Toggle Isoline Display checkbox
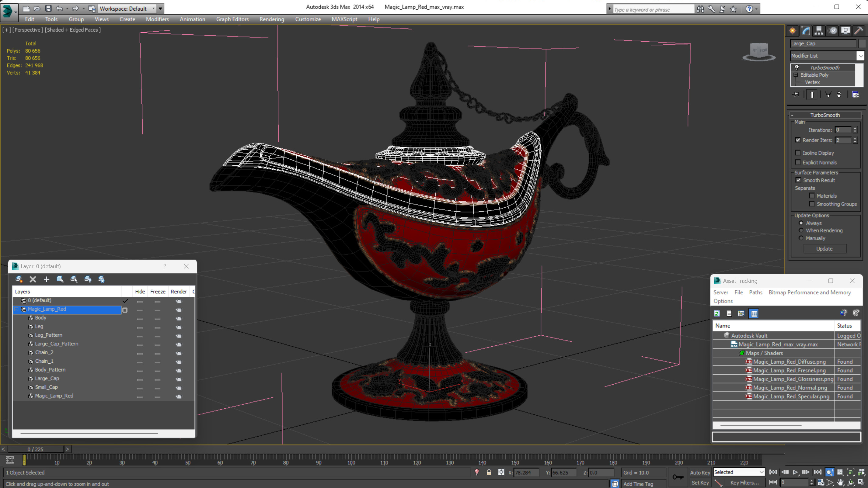 tap(798, 153)
